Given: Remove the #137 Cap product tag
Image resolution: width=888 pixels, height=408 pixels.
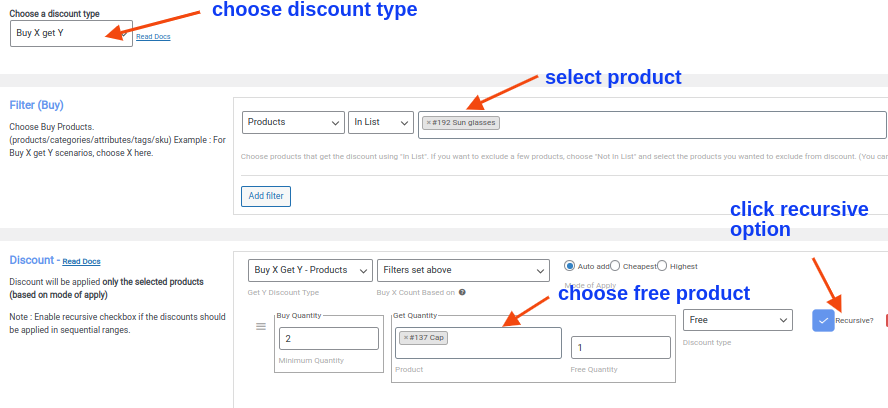Looking at the screenshot, I should 406,338.
